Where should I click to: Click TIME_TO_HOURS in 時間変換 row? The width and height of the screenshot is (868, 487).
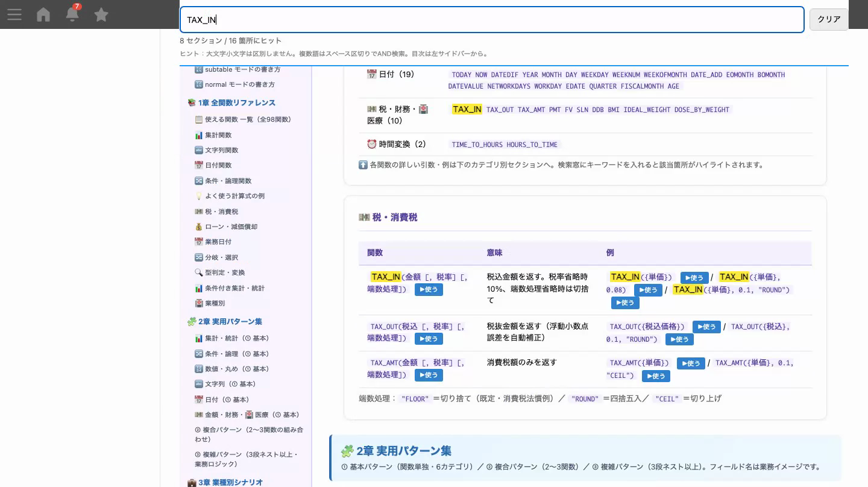(477, 145)
